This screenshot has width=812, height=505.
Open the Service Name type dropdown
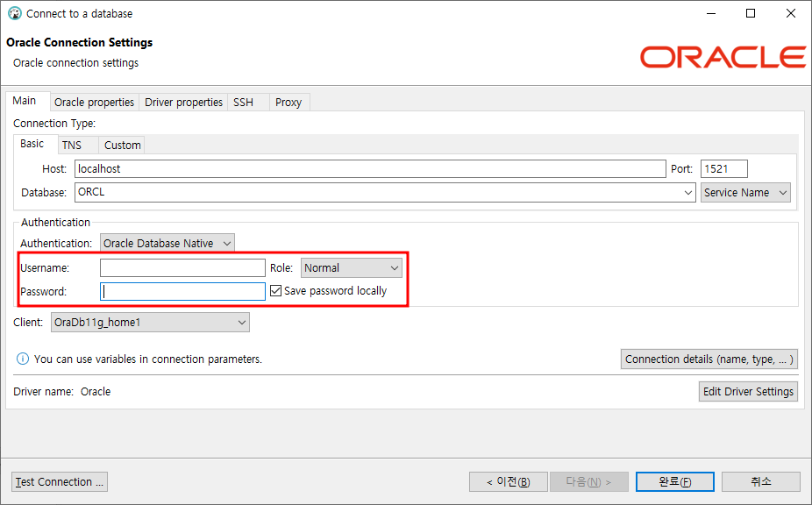coord(745,193)
